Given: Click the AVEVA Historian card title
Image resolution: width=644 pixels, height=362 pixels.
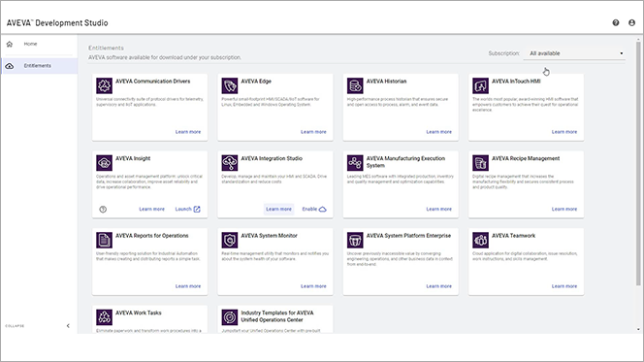Looking at the screenshot, I should (x=386, y=82).
